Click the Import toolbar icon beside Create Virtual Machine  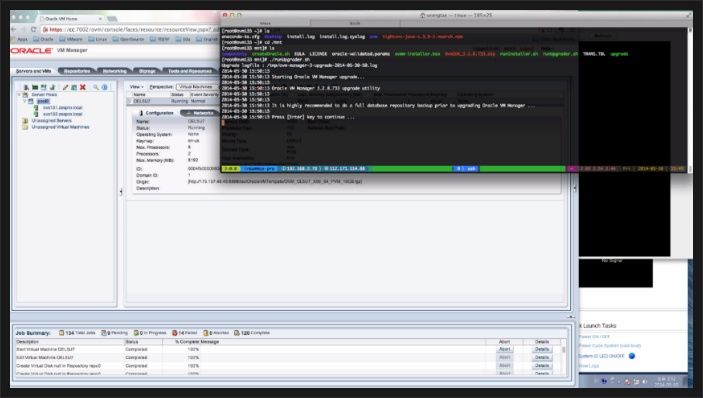tap(52, 87)
